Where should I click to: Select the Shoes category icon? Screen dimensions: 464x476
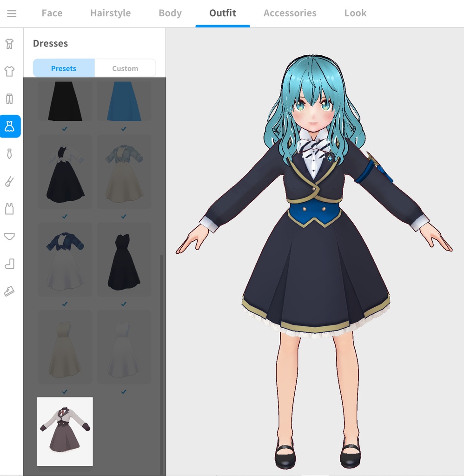click(10, 291)
